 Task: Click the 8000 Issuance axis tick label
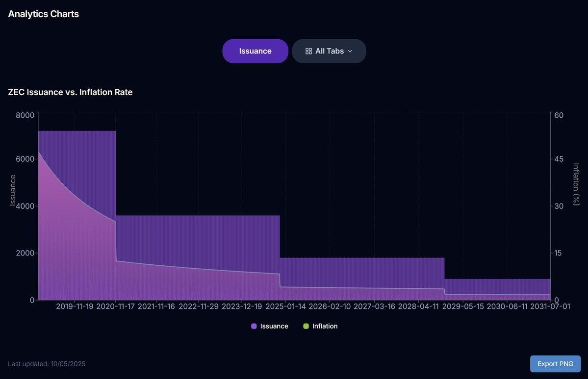[x=25, y=115]
